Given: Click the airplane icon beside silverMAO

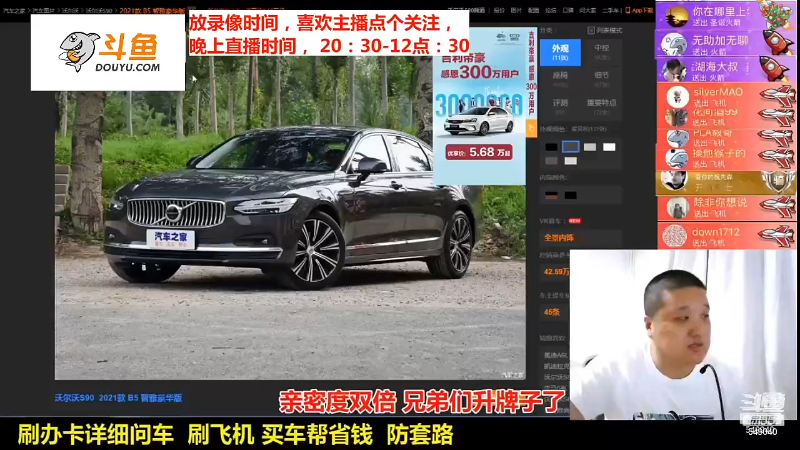Looking at the screenshot, I should pyautogui.click(x=777, y=95).
